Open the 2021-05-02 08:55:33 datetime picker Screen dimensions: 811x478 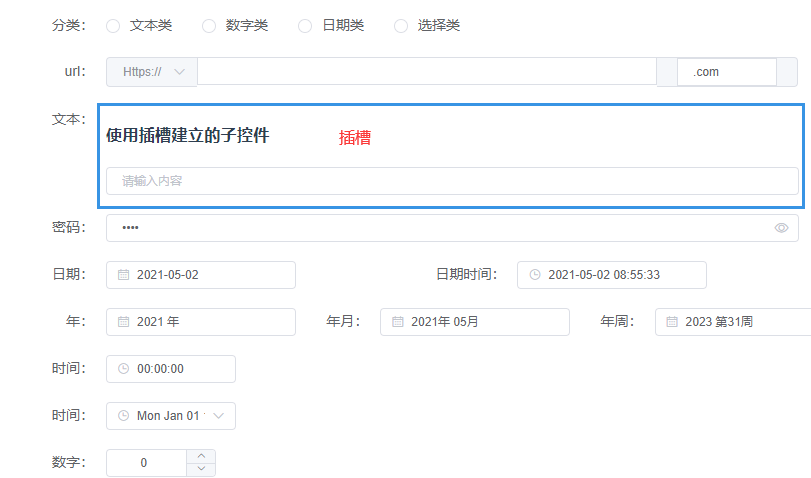click(611, 275)
